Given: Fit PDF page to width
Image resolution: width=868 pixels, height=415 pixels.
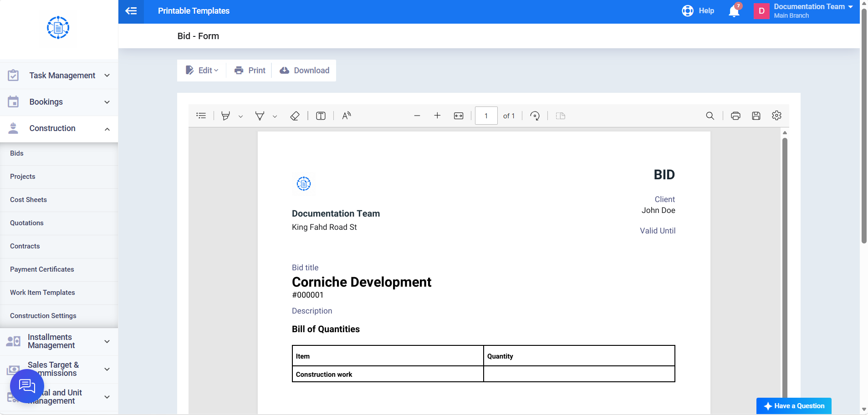Looking at the screenshot, I should coord(459,116).
